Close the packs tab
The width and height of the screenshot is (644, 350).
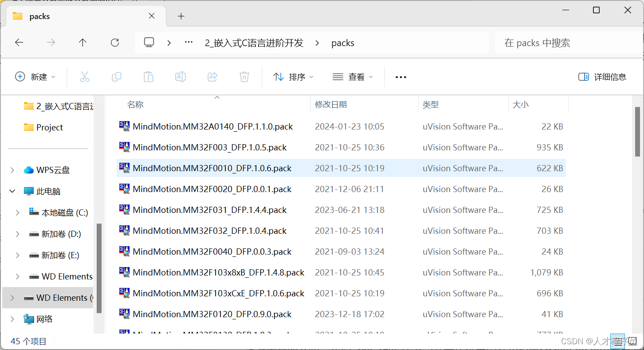tap(152, 16)
